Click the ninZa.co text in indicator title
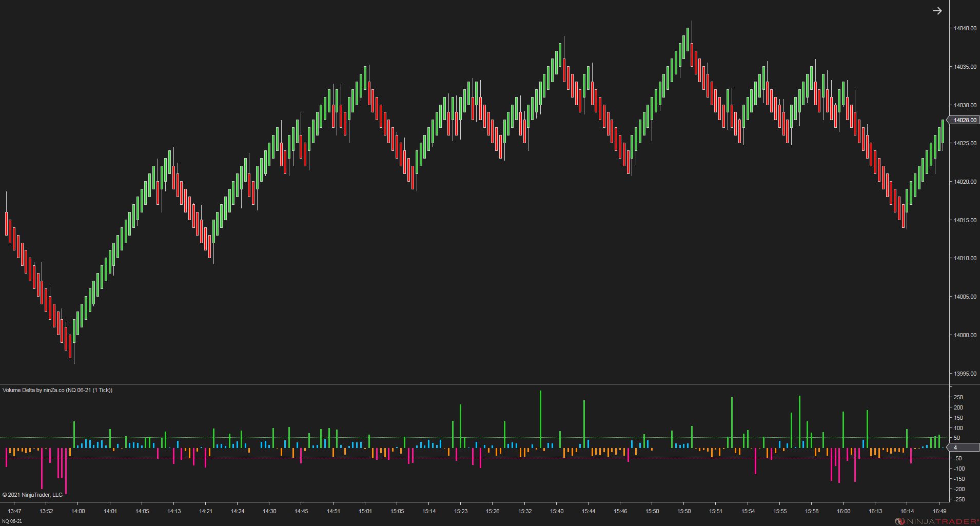Viewport: 980px width, 526px height. pyautogui.click(x=53, y=390)
